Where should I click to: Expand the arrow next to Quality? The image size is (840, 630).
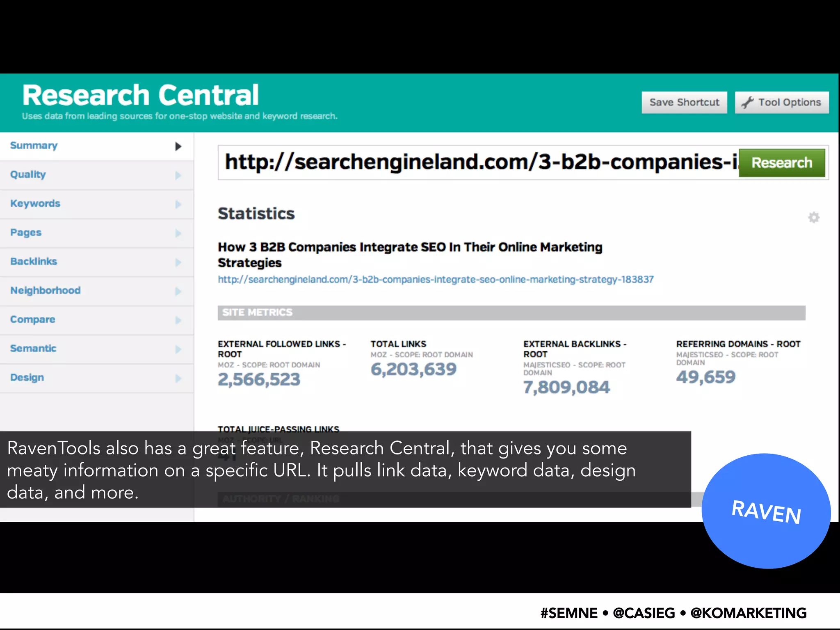[178, 176]
